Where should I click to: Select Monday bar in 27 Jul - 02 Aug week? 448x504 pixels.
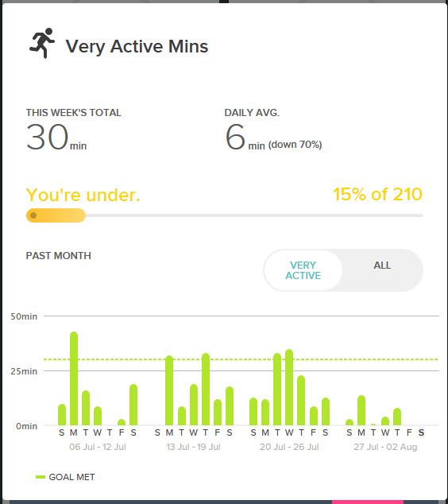[x=361, y=410]
